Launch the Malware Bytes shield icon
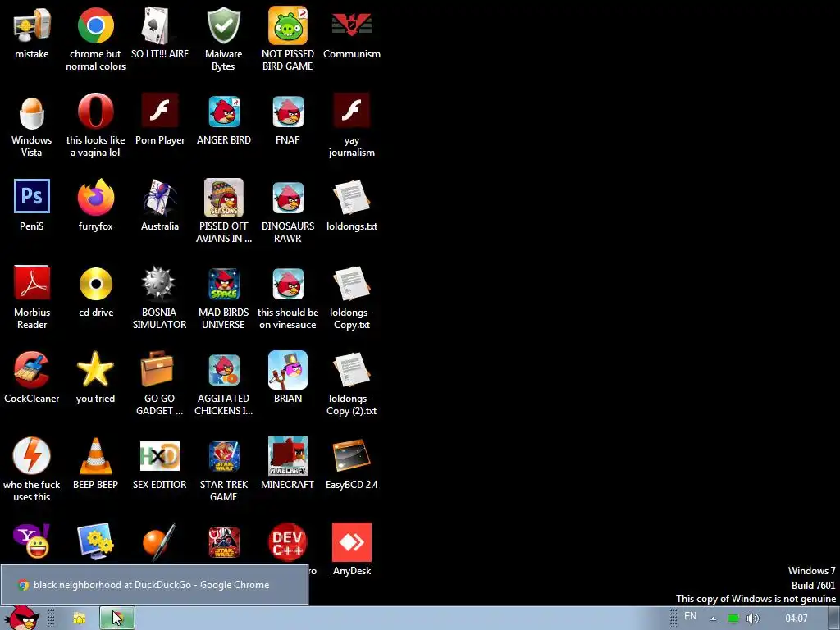This screenshot has height=630, width=840. 223,25
